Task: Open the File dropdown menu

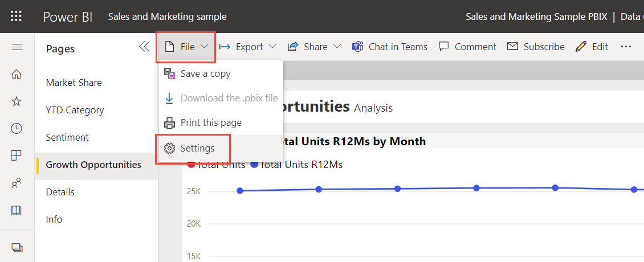Action: (186, 47)
